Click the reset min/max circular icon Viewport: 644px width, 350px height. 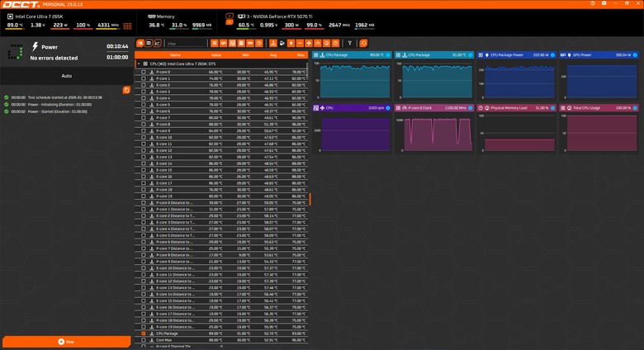point(363,43)
